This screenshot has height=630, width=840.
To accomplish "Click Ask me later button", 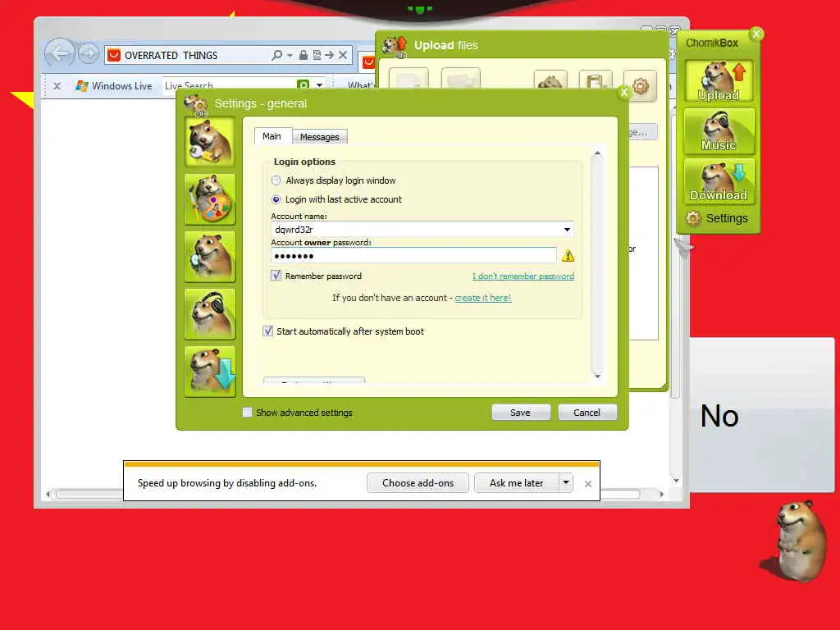I will click(x=517, y=482).
